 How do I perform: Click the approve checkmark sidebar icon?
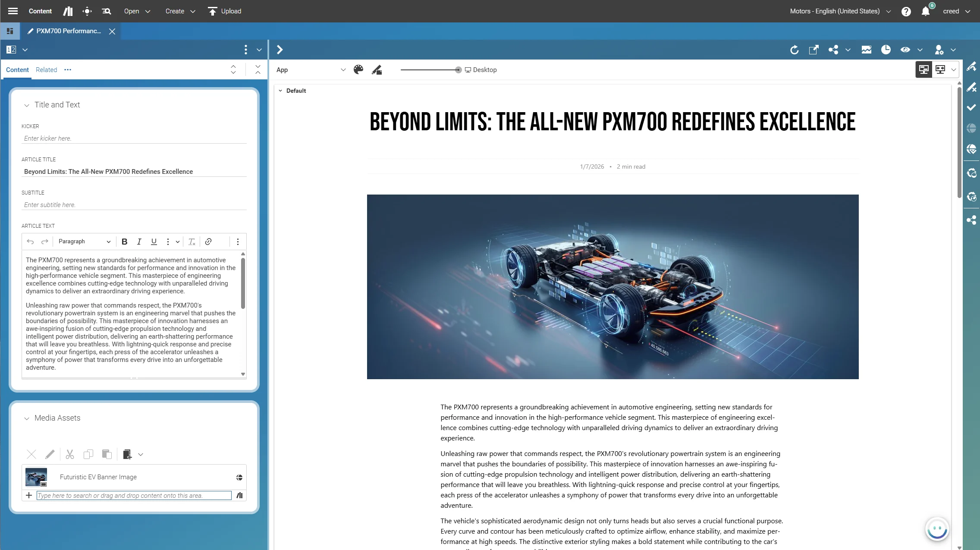coord(971,107)
